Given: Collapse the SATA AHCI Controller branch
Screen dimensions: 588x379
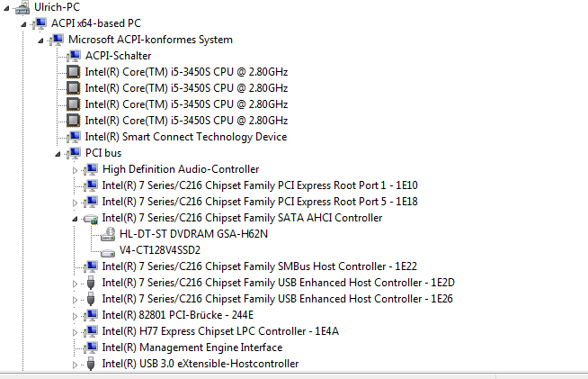Looking at the screenshot, I should [75, 219].
